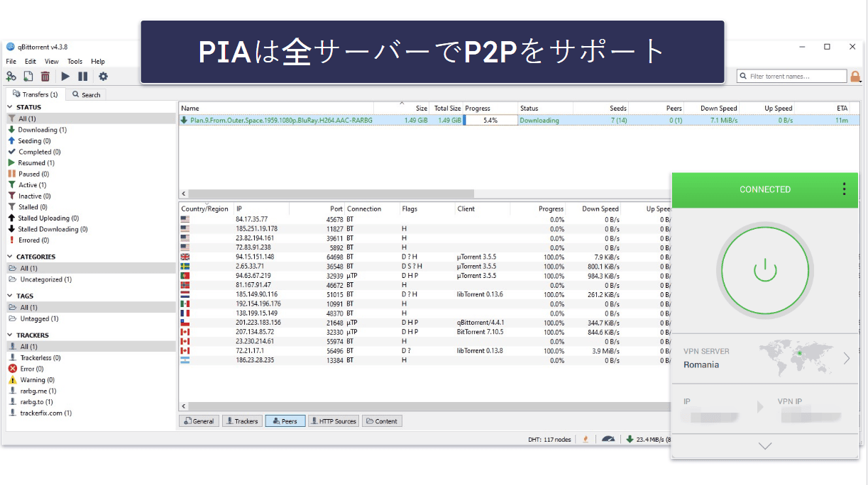Open the Help menu
Screen dimensions: 868x485
[98, 62]
